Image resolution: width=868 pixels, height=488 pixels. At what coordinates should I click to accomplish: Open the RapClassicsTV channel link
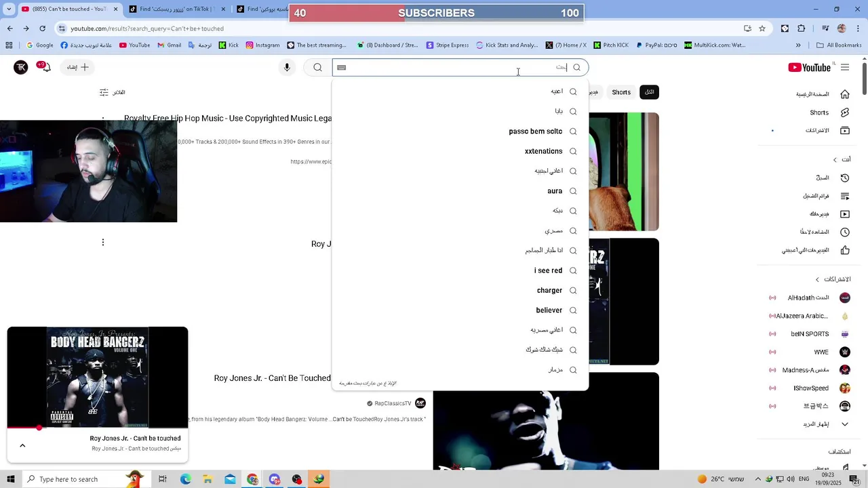393,403
